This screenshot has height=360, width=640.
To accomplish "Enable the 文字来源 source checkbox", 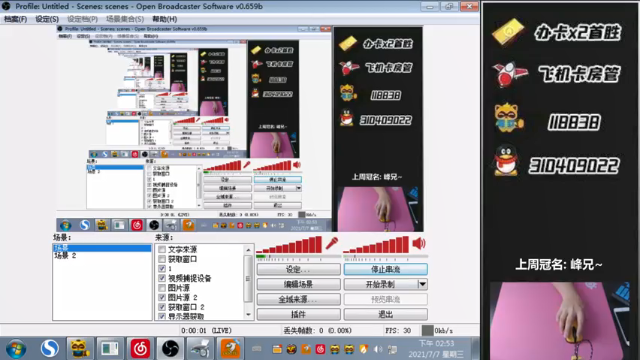I will (162, 249).
